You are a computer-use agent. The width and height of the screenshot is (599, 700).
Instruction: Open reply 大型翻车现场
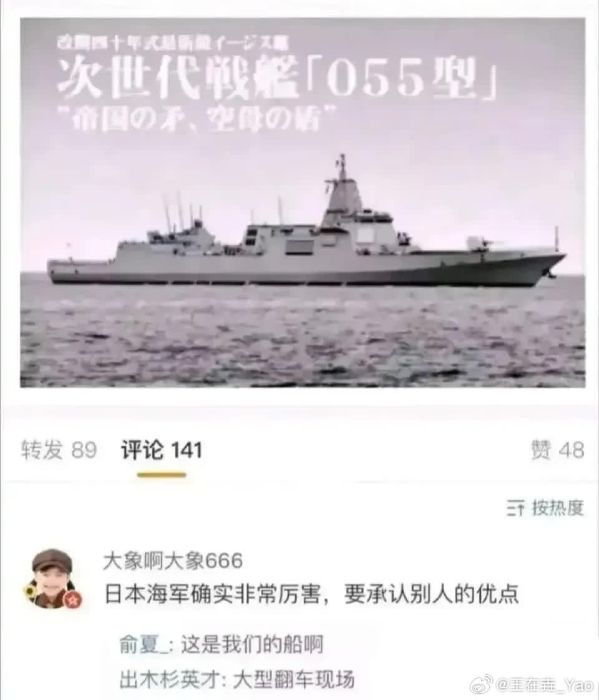point(293,679)
